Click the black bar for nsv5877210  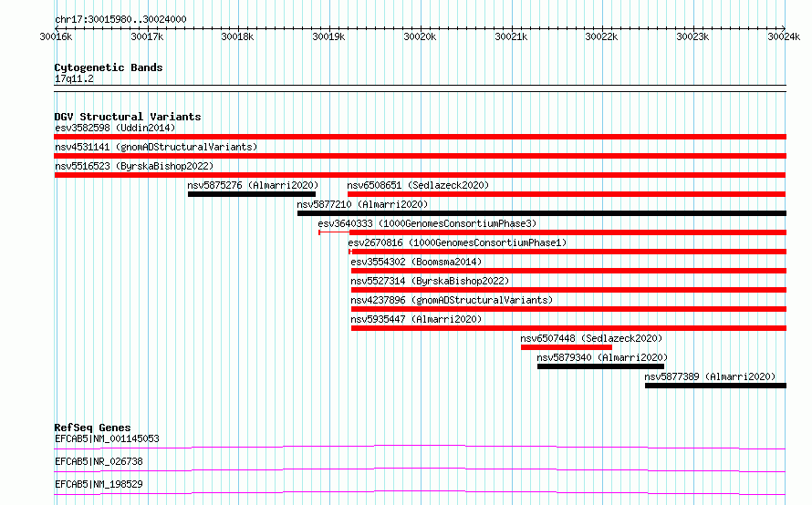point(542,213)
